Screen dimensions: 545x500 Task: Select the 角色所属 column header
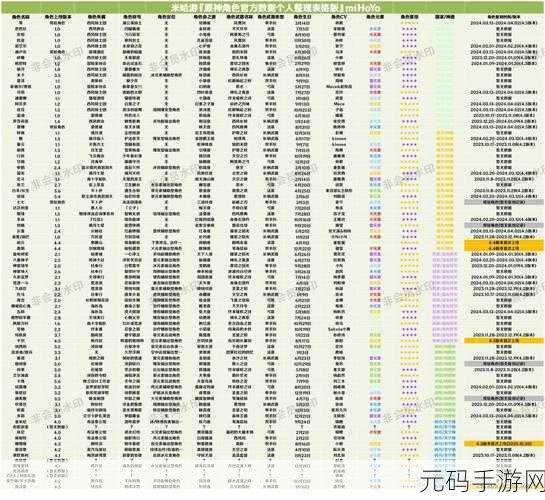[x=97, y=17]
